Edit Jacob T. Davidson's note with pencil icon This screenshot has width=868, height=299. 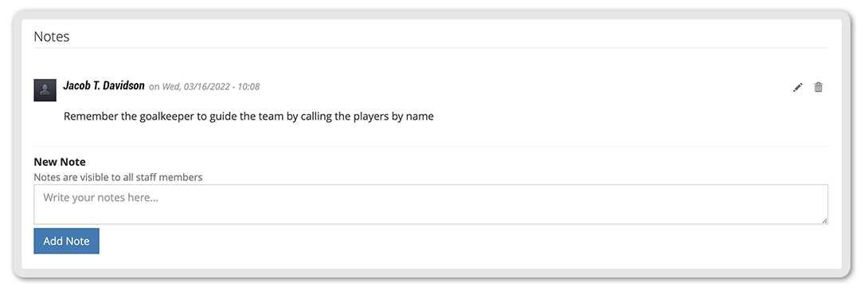[797, 87]
